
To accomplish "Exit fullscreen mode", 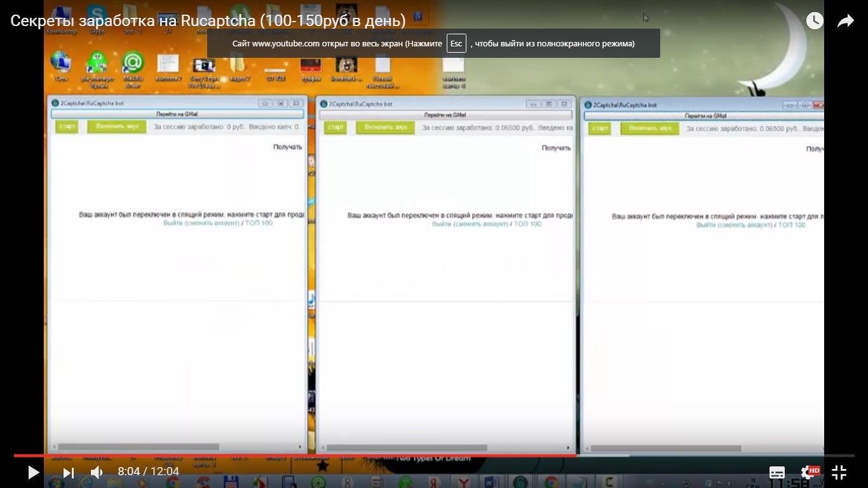I will click(839, 472).
